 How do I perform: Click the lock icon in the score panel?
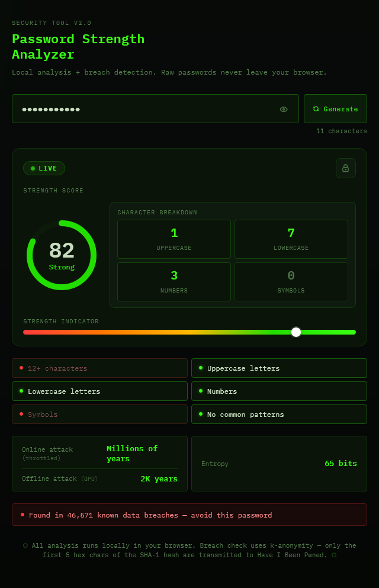(x=345, y=168)
